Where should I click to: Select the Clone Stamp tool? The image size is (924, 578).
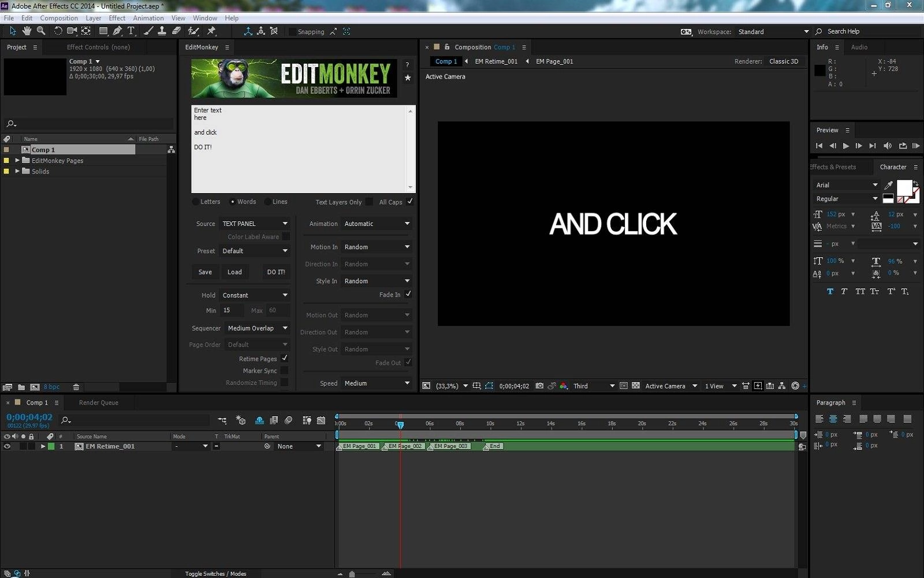click(162, 31)
